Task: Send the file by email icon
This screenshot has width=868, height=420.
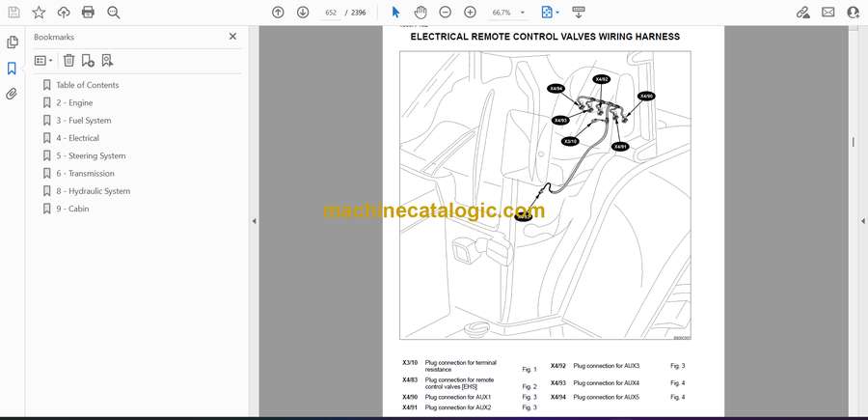Action: pos(828,13)
